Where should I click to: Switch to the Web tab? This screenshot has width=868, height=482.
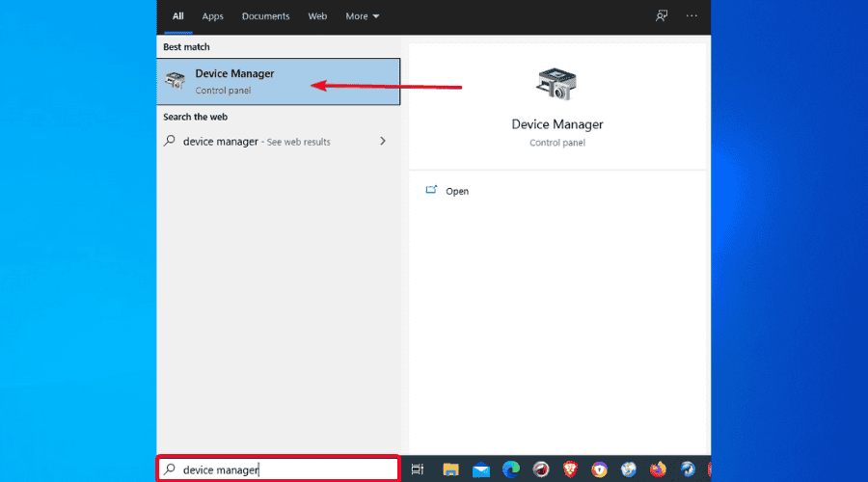click(317, 16)
